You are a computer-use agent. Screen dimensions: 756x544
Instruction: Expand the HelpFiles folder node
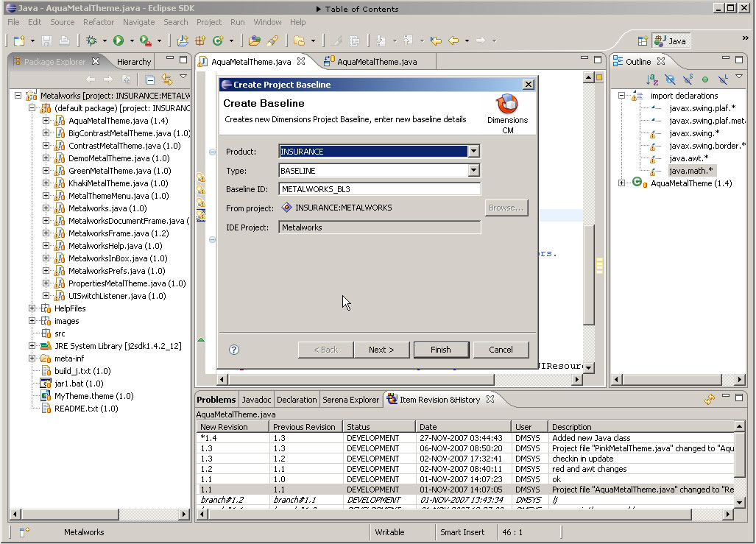[32, 308]
